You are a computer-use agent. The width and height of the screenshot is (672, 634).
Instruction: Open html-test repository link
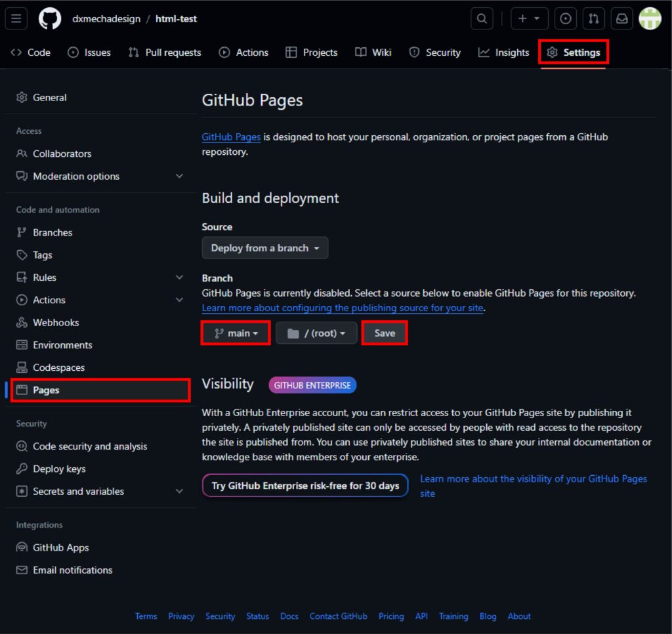pos(176,19)
